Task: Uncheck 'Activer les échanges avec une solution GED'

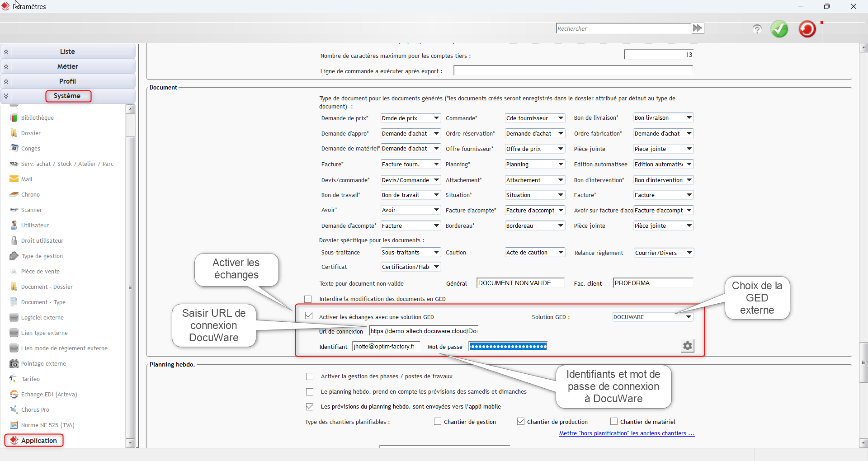Action: (x=309, y=316)
